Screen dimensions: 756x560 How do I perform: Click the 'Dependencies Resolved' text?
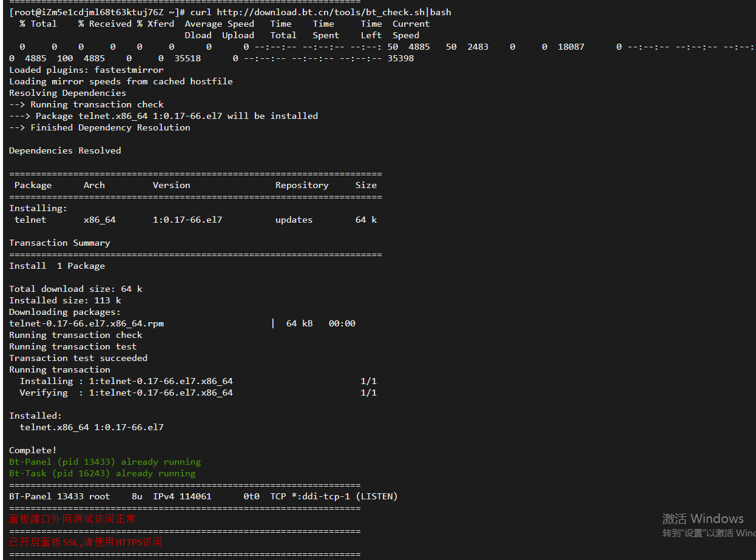[65, 150]
